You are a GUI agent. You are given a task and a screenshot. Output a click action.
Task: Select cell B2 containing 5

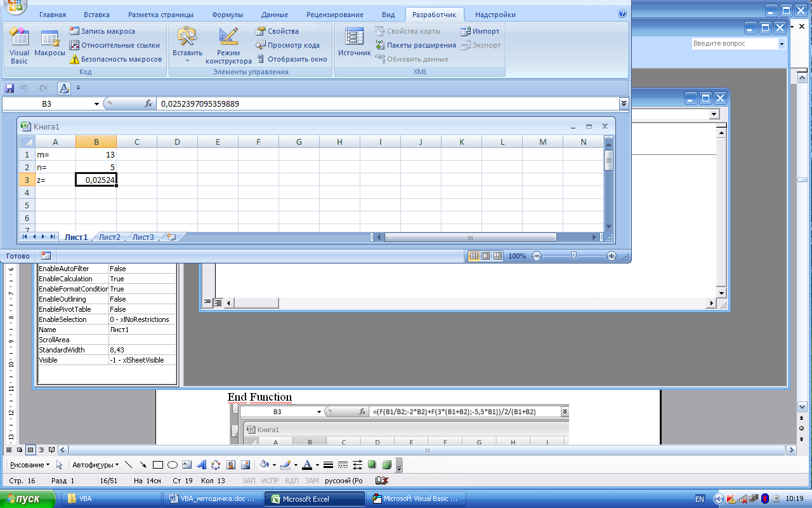point(96,167)
